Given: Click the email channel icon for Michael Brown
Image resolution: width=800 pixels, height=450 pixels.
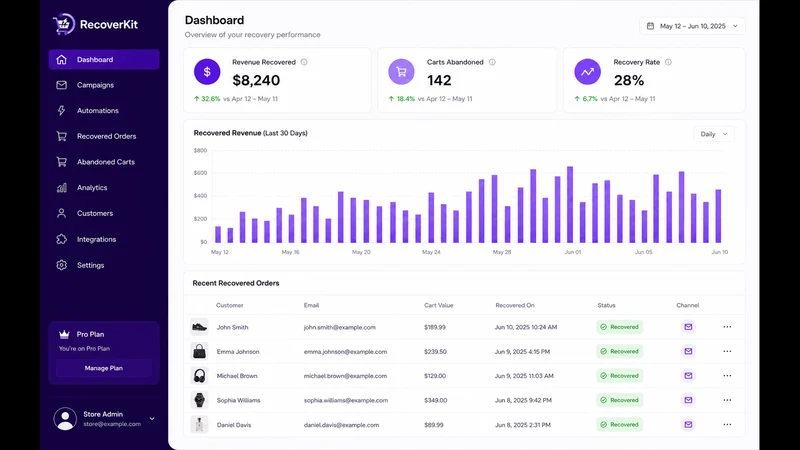Looking at the screenshot, I should pos(688,376).
